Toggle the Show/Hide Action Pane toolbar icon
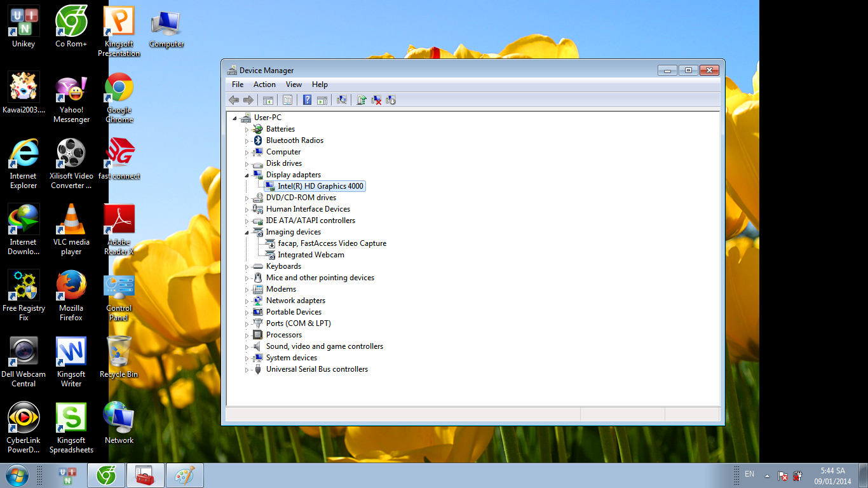Viewport: 868px width, 488px height. tap(322, 100)
